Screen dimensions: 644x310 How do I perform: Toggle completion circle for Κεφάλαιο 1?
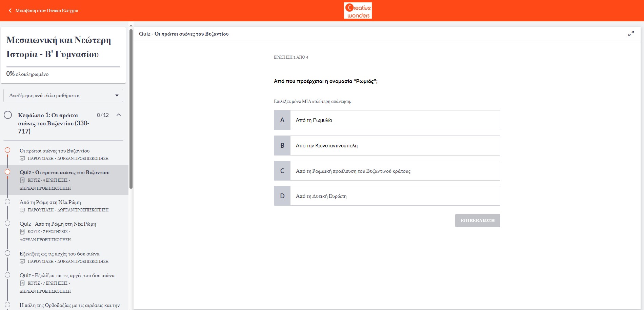8,115
